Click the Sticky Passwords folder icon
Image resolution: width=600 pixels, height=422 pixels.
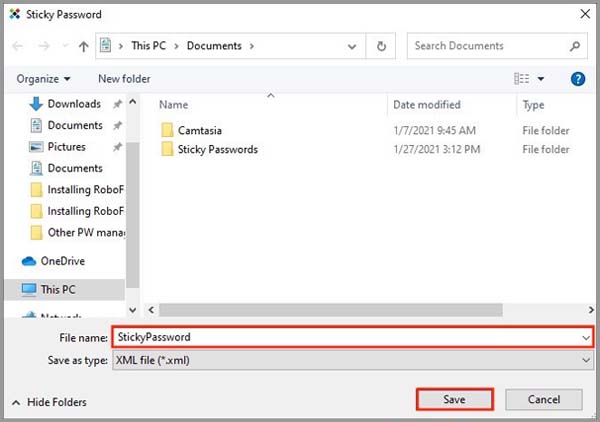167,149
